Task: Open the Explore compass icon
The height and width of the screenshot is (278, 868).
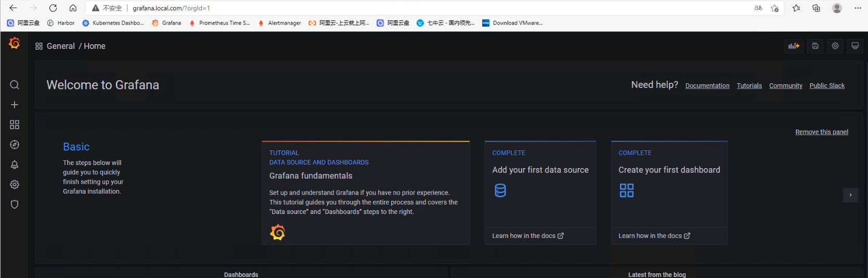Action: coord(15,145)
